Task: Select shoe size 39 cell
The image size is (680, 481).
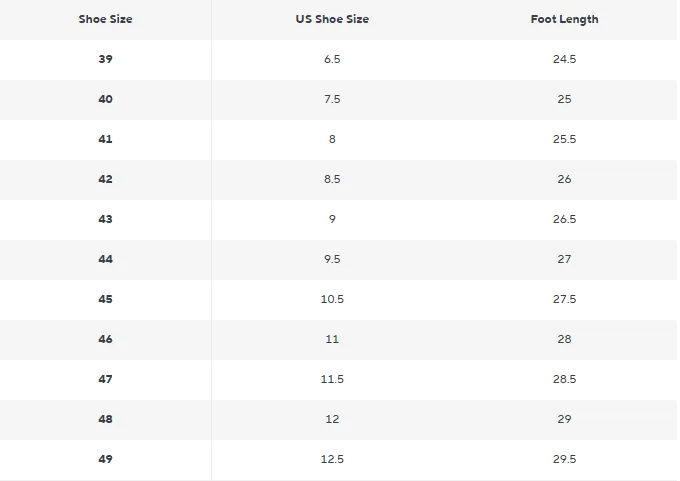Action: pos(106,59)
